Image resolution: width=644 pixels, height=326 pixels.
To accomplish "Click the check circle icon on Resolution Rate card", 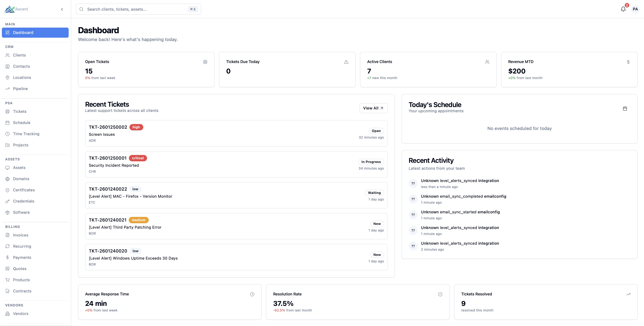I will [x=440, y=294].
